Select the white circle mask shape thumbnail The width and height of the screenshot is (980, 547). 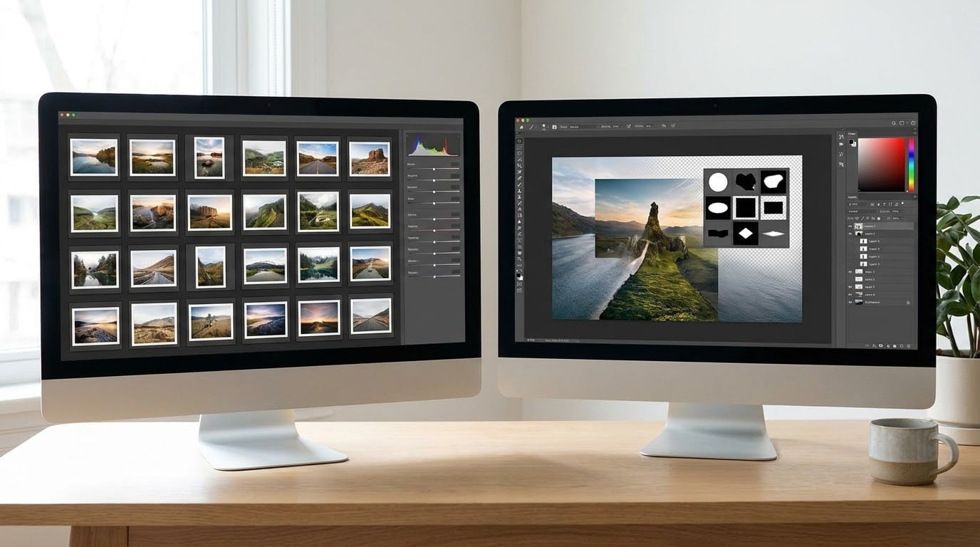tap(718, 182)
